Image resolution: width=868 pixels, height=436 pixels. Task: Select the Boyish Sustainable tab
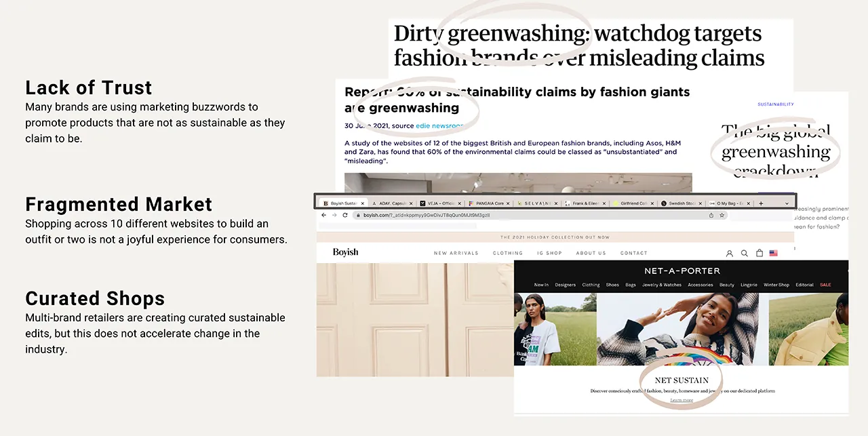tap(343, 203)
